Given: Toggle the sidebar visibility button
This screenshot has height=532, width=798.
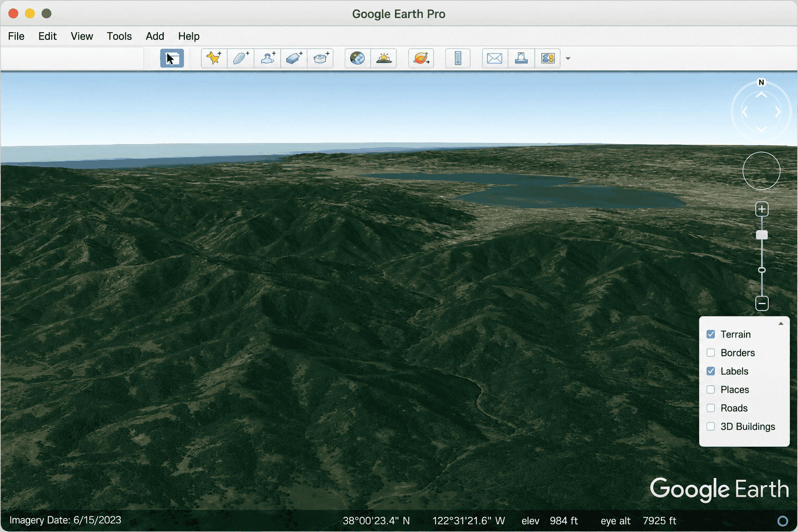Looking at the screenshot, I should (172, 58).
